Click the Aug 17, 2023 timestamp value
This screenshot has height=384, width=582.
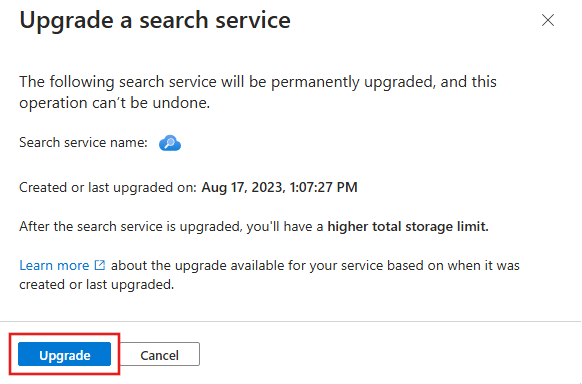[279, 187]
